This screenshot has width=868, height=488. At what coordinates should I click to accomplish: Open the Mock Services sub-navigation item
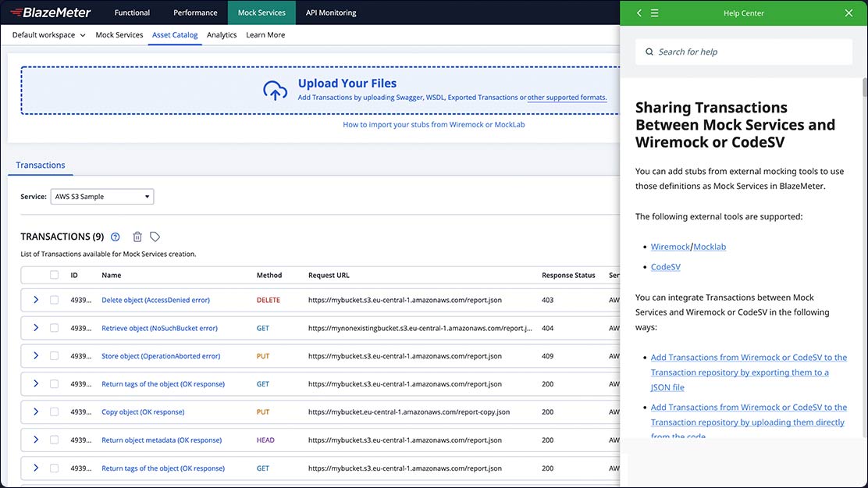click(x=119, y=35)
